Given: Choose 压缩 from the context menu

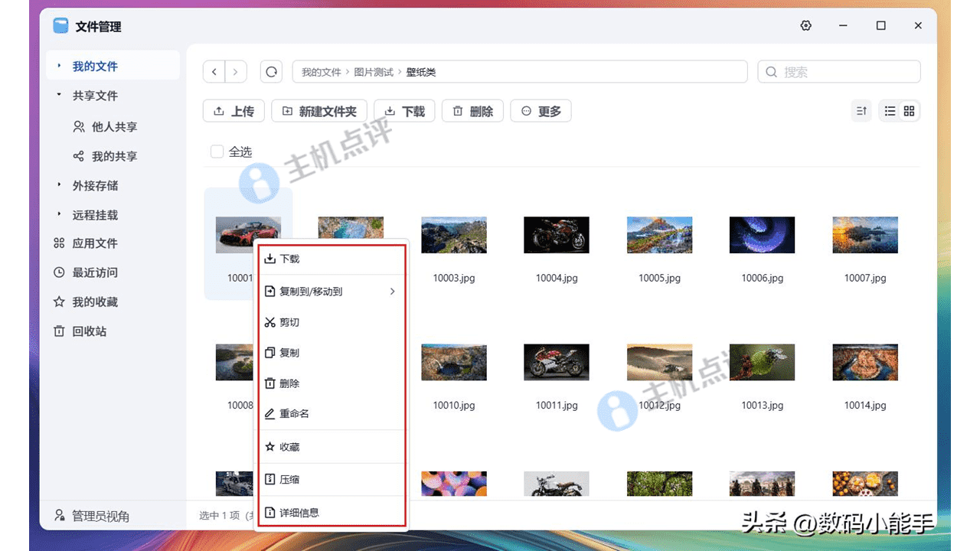Looking at the screenshot, I should coord(289,480).
